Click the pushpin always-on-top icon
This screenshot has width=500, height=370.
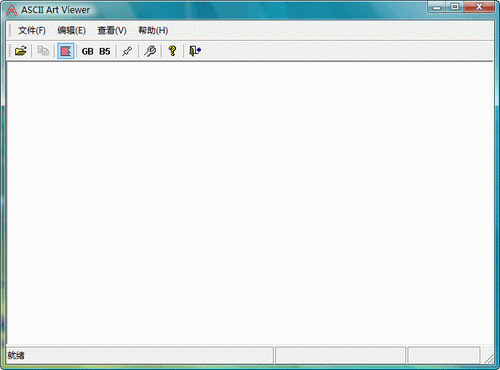point(127,51)
